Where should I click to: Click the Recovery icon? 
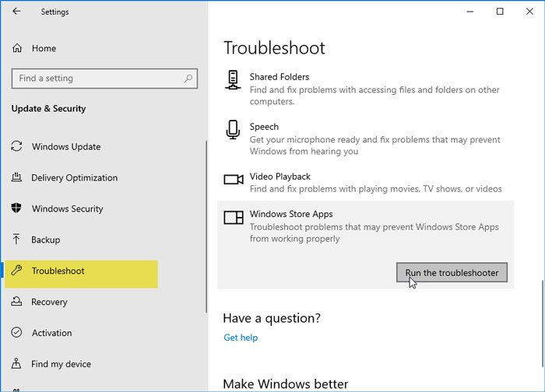point(16,301)
